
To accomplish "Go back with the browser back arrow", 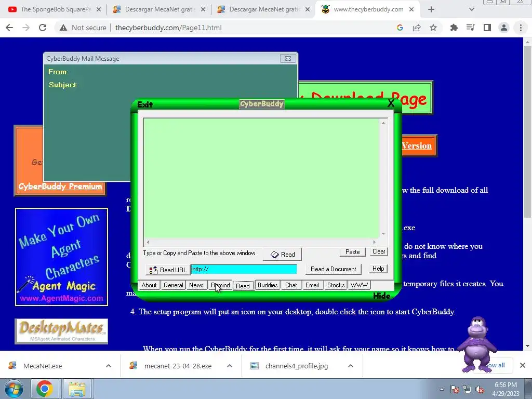I will (9, 28).
